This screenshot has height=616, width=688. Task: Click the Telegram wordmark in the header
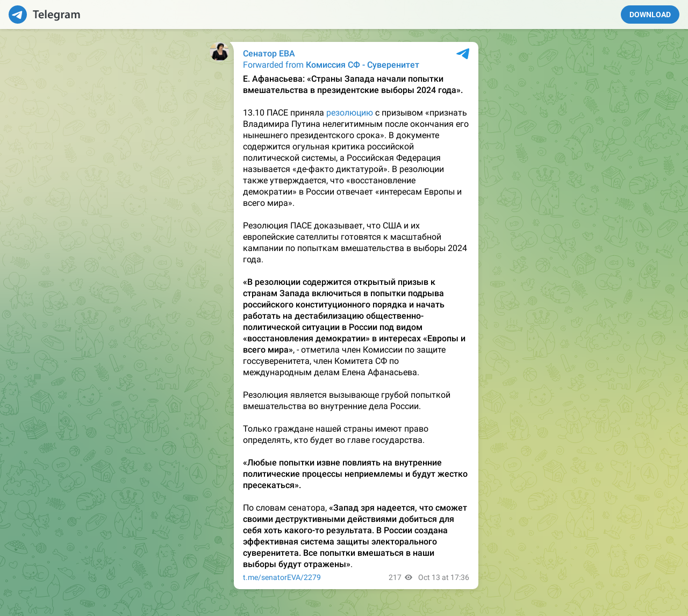(x=56, y=15)
